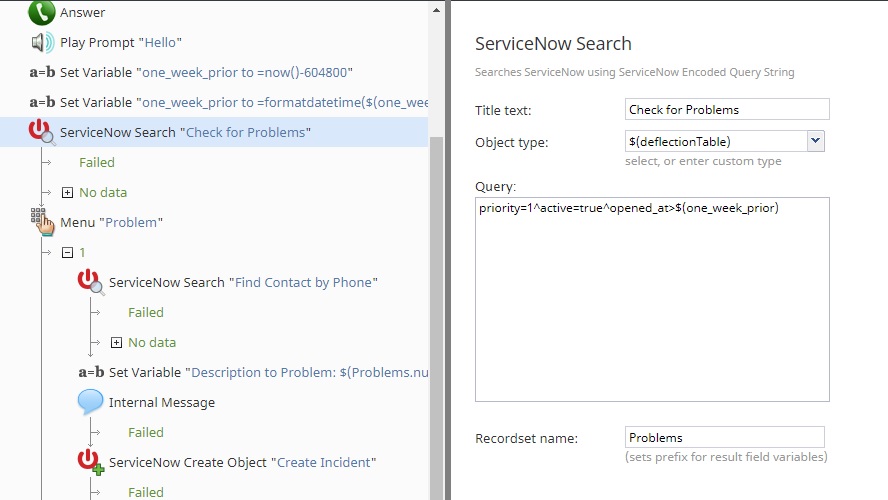Select the Answer block
The width and height of the screenshot is (888, 500).
[x=83, y=12]
